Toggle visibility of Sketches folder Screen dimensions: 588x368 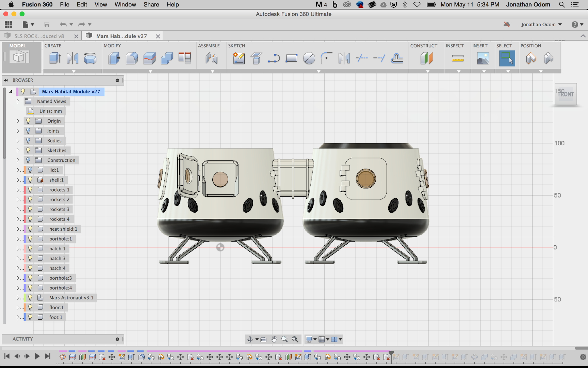click(28, 150)
